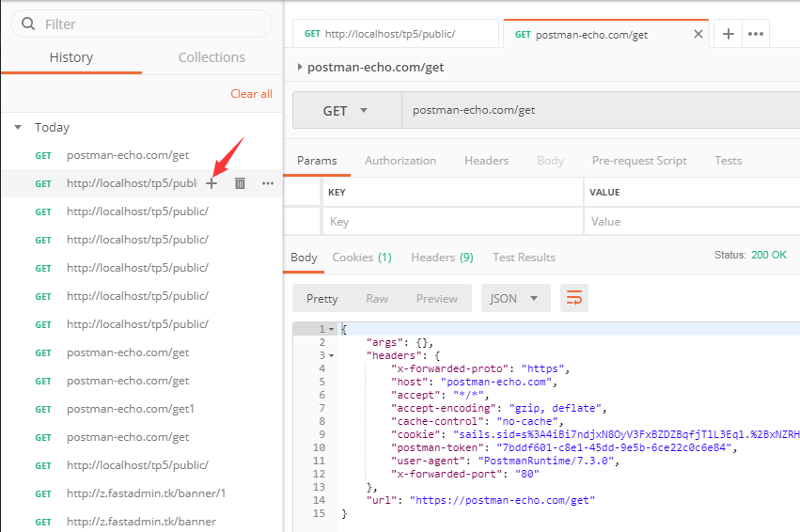
Task: Click the cookie sails.sid value line
Action: (626, 434)
